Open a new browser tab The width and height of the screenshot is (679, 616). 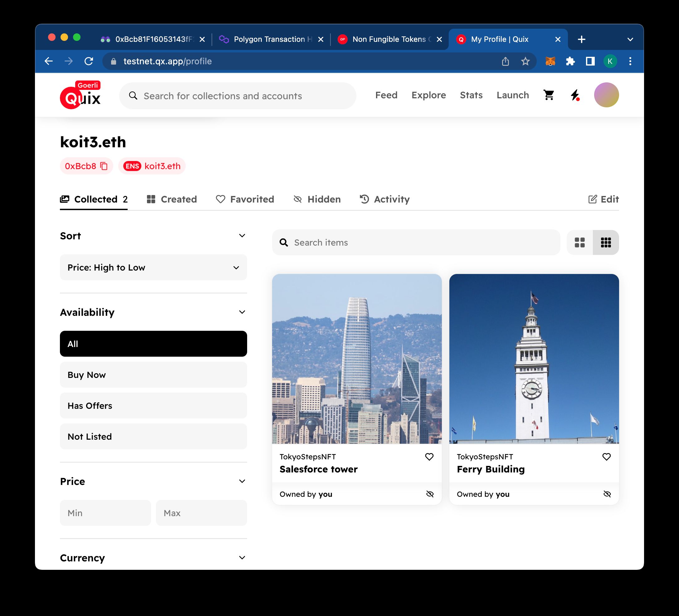click(581, 39)
